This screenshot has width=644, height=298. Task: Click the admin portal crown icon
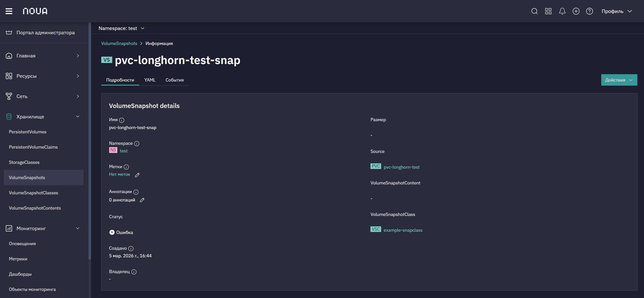pyautogui.click(x=9, y=33)
